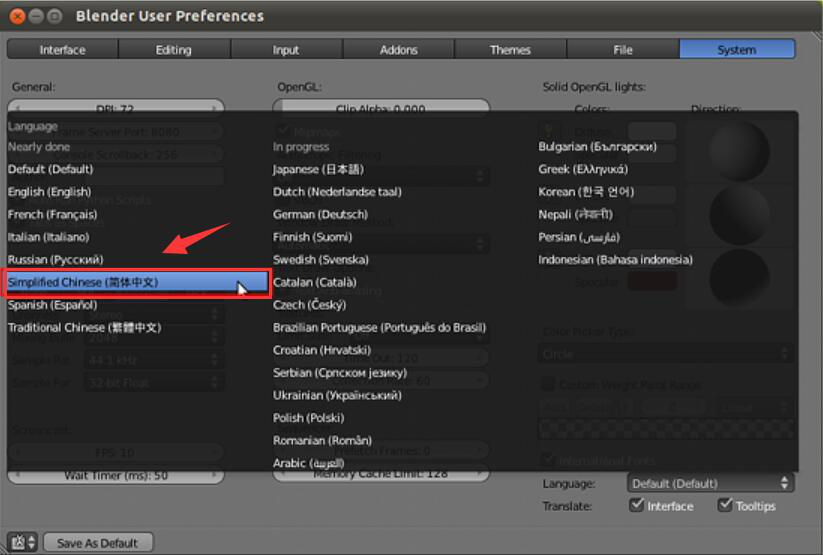Open the Language dropdown showing Default
Screen dimensions: 823x555
(x=710, y=483)
